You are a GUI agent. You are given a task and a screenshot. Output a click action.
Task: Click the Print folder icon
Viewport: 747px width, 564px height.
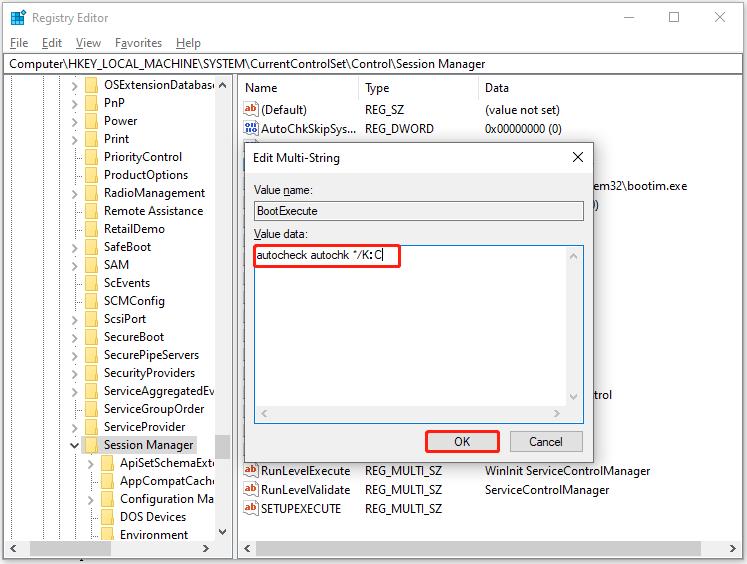[91, 139]
